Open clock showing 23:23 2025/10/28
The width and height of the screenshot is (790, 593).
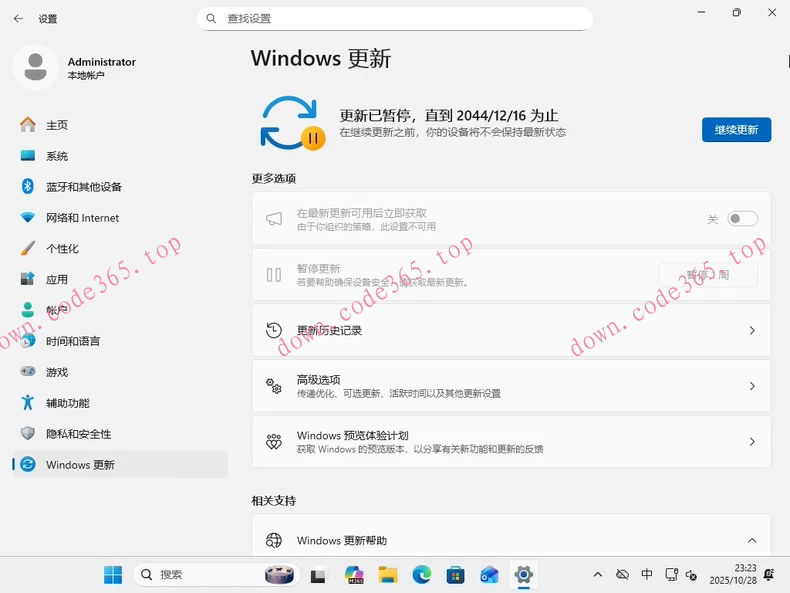point(733,574)
